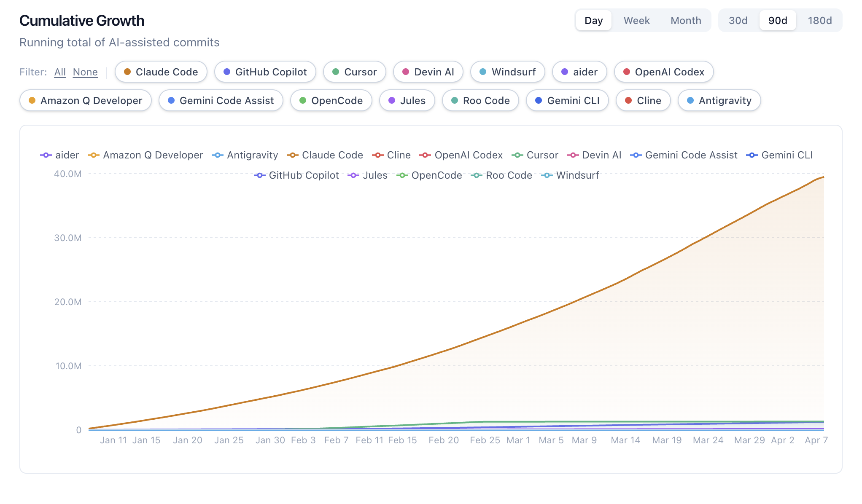Click Claude Code legend marker in chart
Viewport: 862px width, 504px height.
coord(293,155)
